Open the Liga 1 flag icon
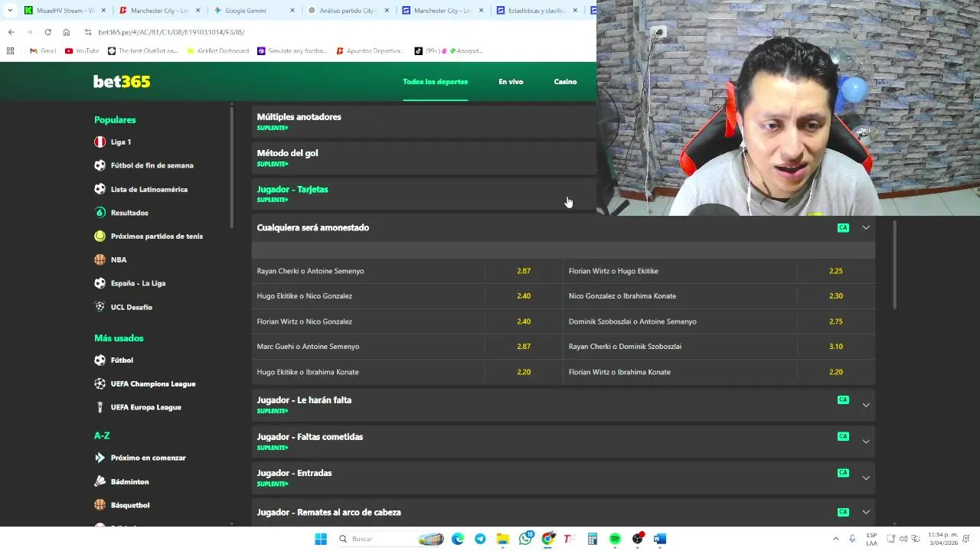The image size is (980, 551). point(100,142)
